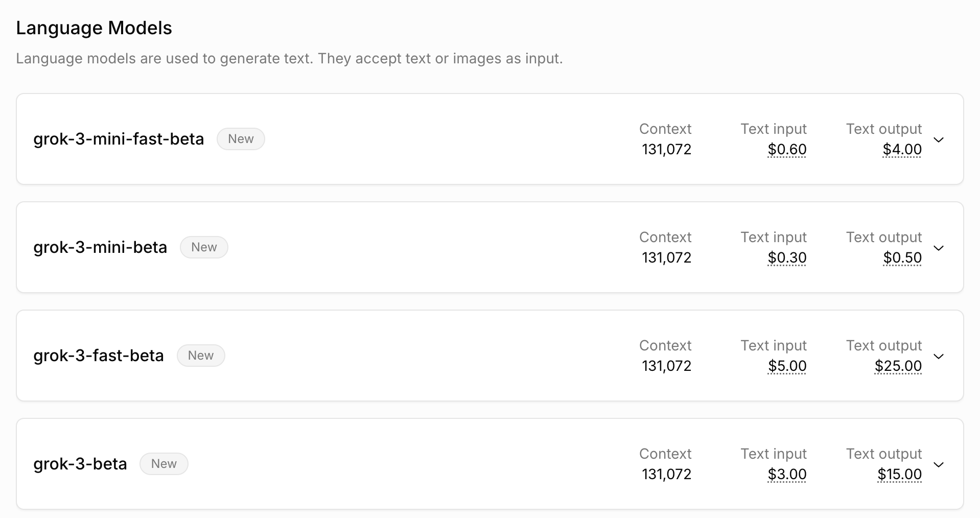This screenshot has height=518, width=980.
Task: Expand the grok-3-mini-beta chevron
Action: [x=939, y=248]
